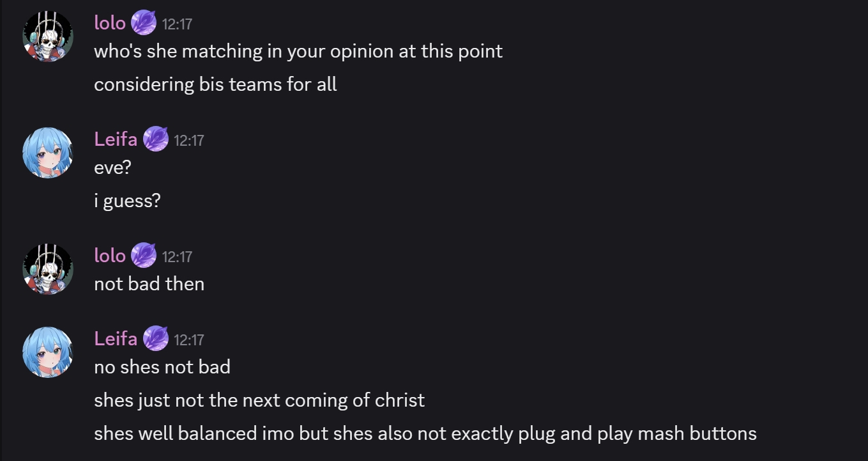Select the message 'considering bis teams for all'
This screenshot has height=461, width=868.
pos(215,84)
